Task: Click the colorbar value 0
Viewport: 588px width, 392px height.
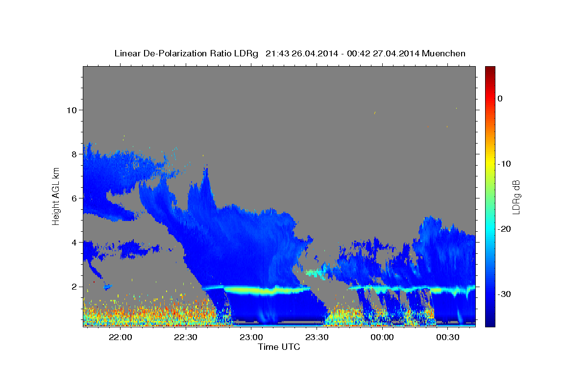Action: (x=500, y=98)
